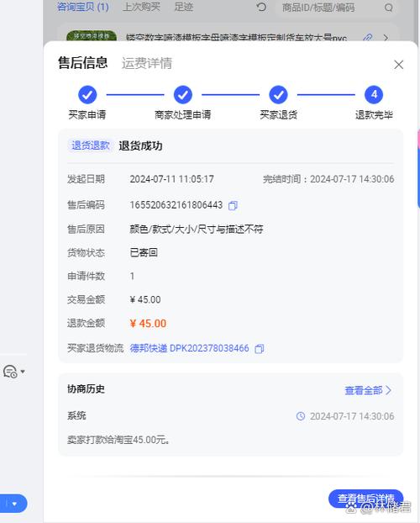Click the 买家申请 step circle

point(87,95)
